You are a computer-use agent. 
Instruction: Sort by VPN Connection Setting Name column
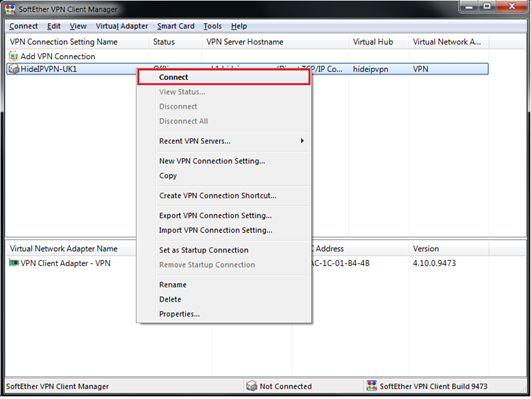pyautogui.click(x=77, y=42)
